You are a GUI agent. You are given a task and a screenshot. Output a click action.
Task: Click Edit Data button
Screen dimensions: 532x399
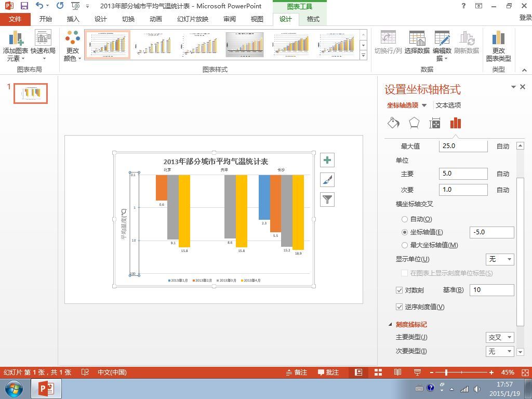coord(442,46)
